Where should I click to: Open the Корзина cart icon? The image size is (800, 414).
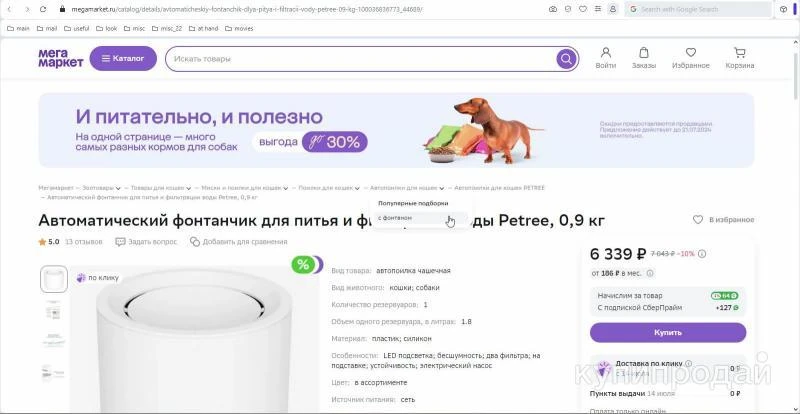point(739,53)
